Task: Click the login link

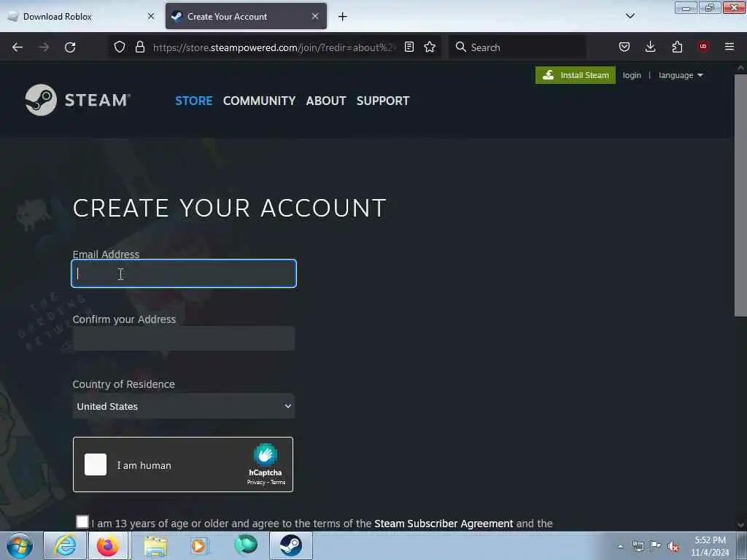Action: click(632, 75)
